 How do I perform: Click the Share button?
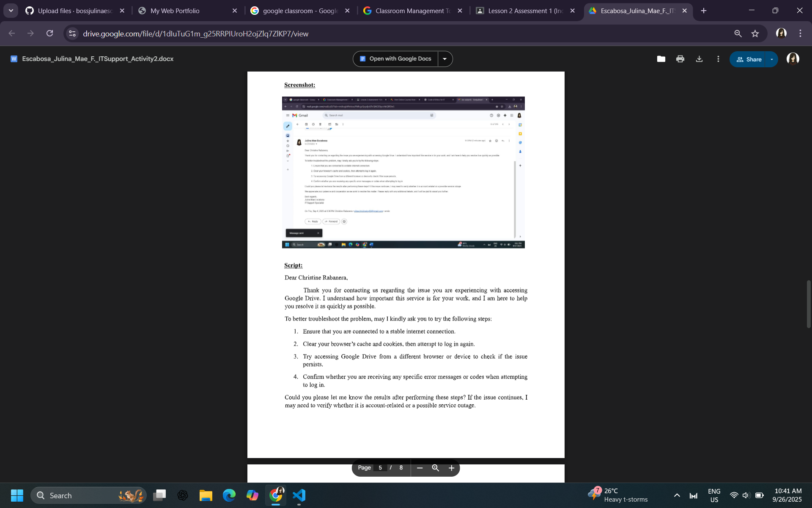coord(749,59)
